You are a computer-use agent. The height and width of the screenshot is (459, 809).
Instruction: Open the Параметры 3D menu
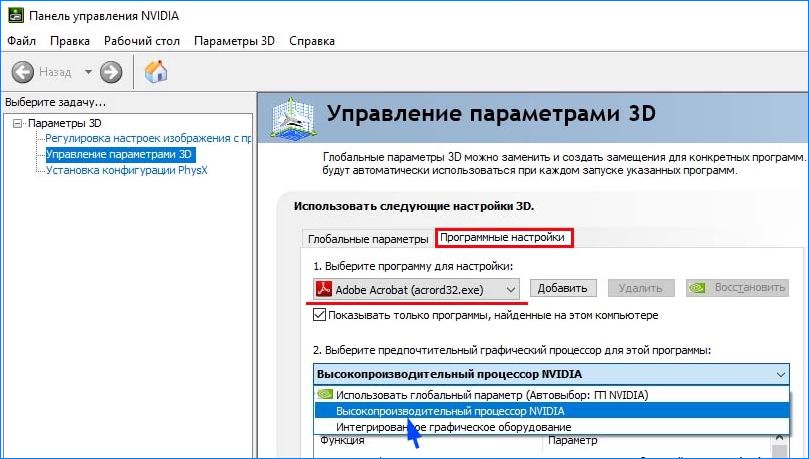(234, 41)
